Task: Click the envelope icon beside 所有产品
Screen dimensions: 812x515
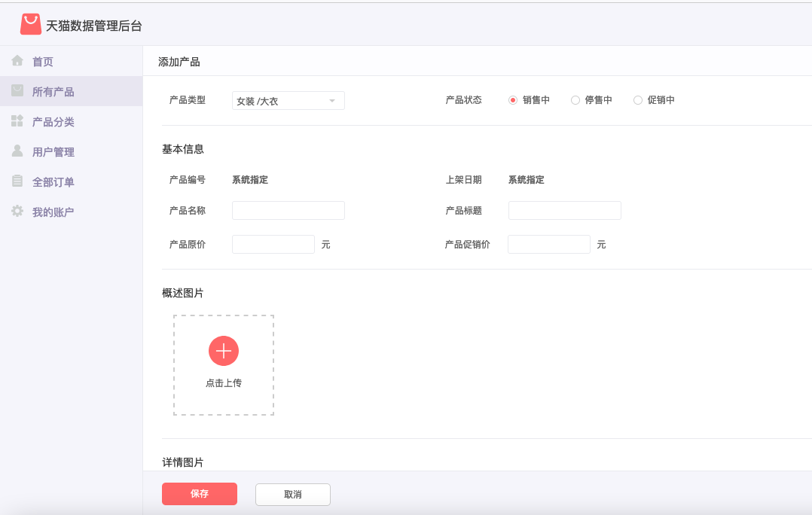Action: point(17,90)
